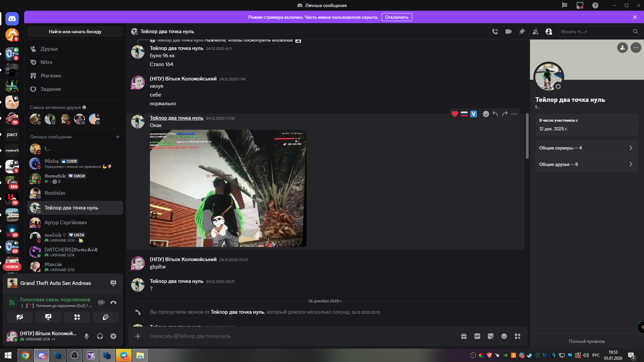Add friends to this DM
The height and width of the screenshot is (362, 644).
(x=535, y=32)
